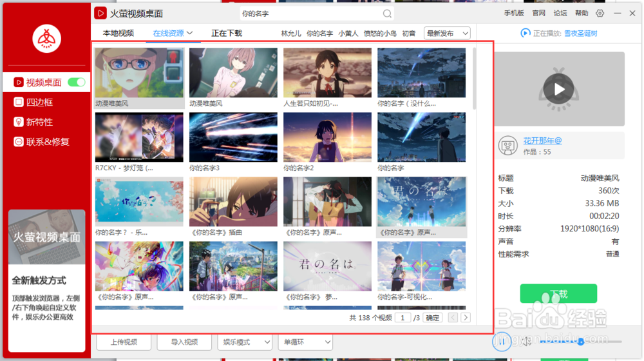This screenshot has width=644, height=361.
Task: Click the 共 138 个视频 count text
Action: coord(370,318)
